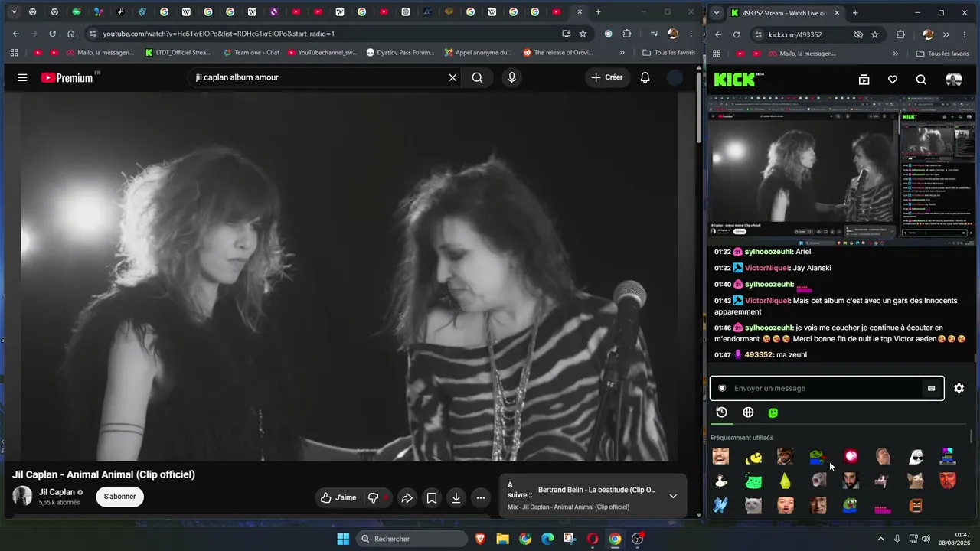Screen dimensions: 980x551
Task: Select the global emotes tab
Action: [748, 412]
